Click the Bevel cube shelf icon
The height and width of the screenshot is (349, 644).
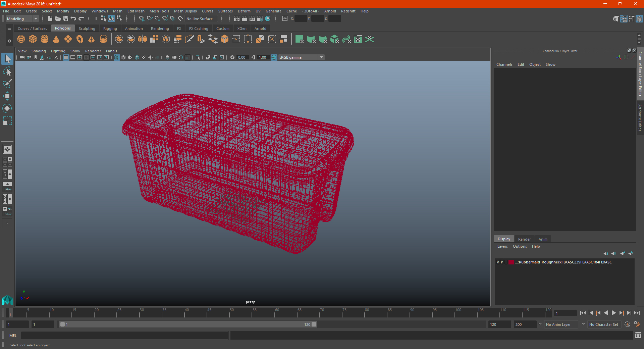(225, 39)
